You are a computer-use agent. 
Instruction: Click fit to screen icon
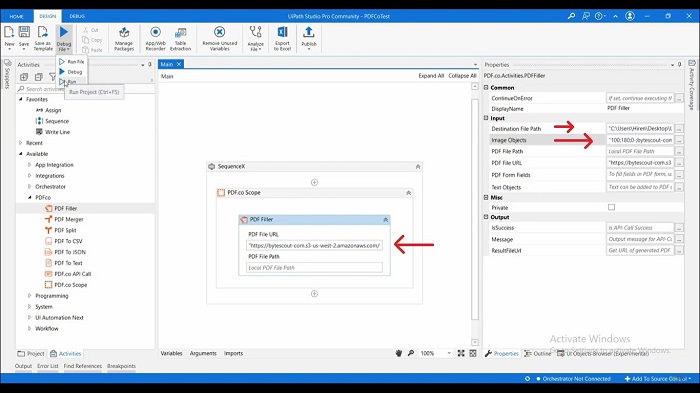click(x=461, y=353)
